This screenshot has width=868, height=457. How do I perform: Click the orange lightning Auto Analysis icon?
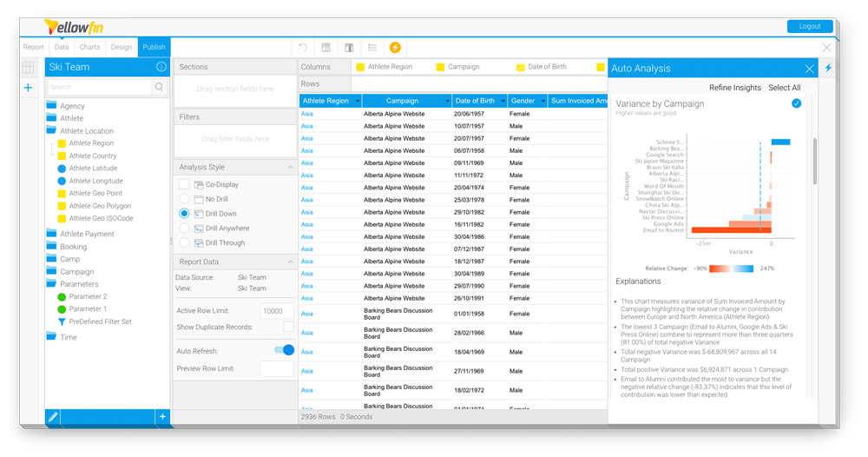tap(395, 48)
